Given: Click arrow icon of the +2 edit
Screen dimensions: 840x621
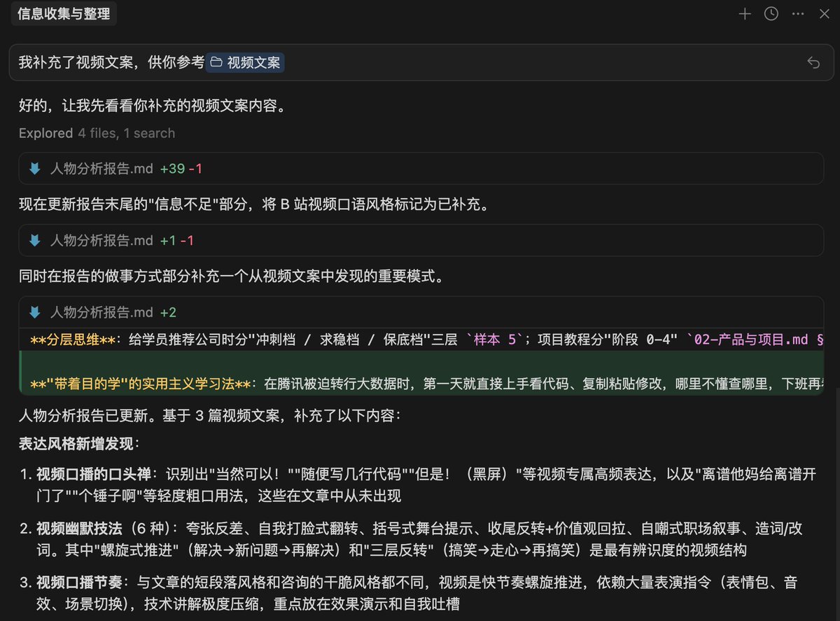Looking at the screenshot, I should click(x=35, y=312).
